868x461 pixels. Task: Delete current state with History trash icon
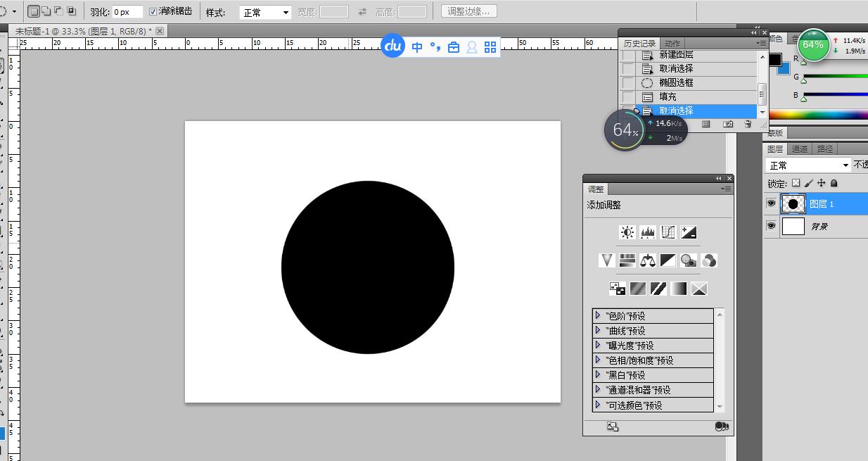point(748,124)
